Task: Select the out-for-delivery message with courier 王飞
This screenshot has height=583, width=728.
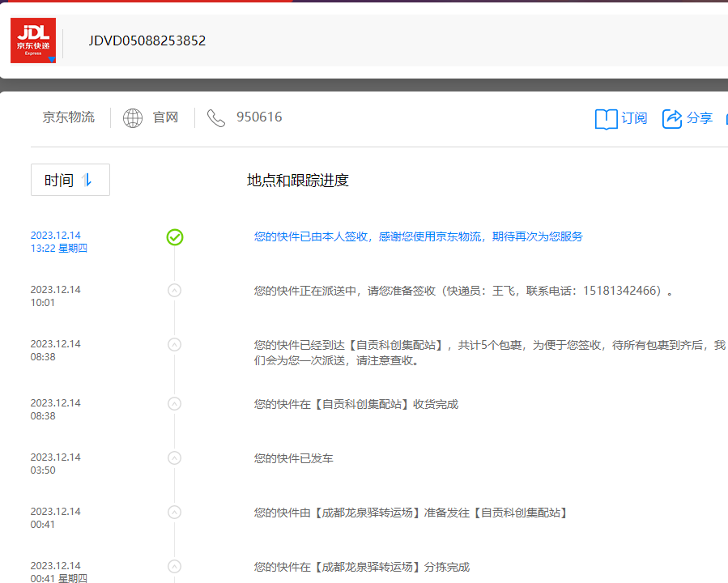Action: click(x=463, y=291)
